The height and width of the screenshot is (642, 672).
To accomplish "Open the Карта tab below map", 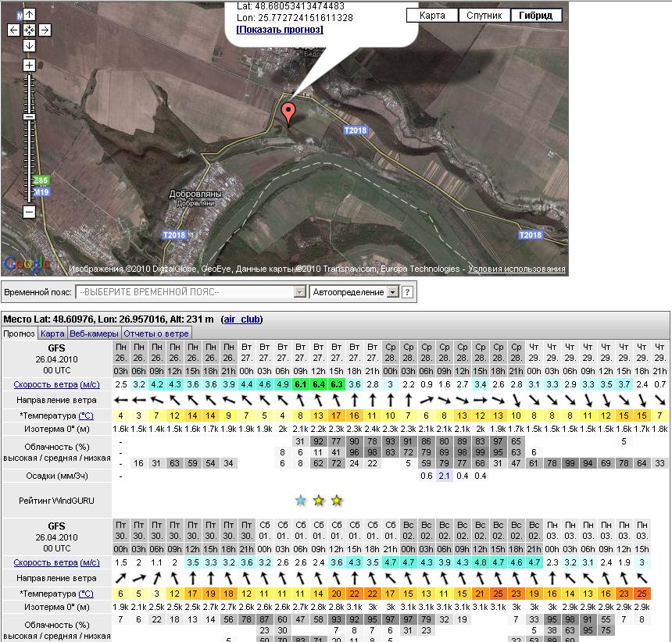I will (52, 333).
